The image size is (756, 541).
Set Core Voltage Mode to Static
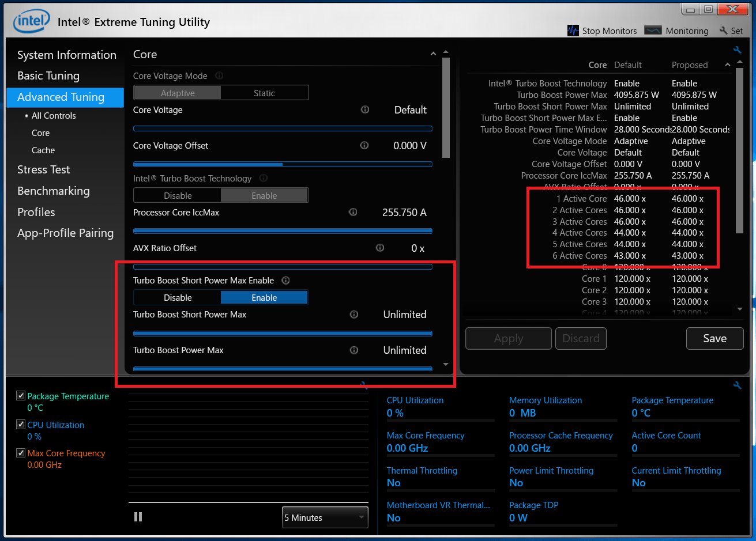point(264,93)
